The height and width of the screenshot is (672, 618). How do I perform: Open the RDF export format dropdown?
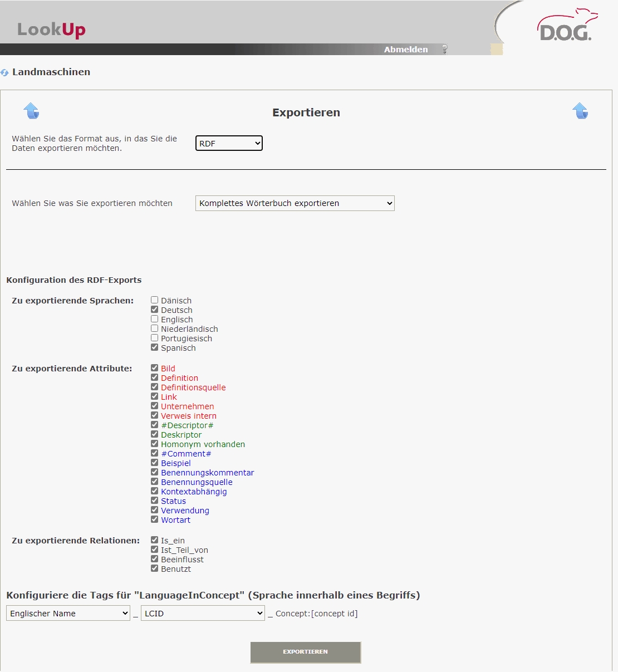click(x=229, y=143)
